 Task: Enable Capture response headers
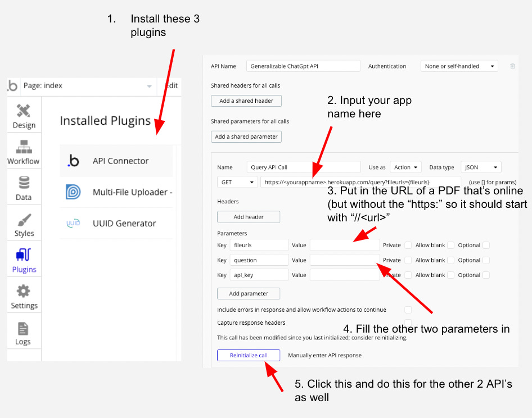point(408,321)
